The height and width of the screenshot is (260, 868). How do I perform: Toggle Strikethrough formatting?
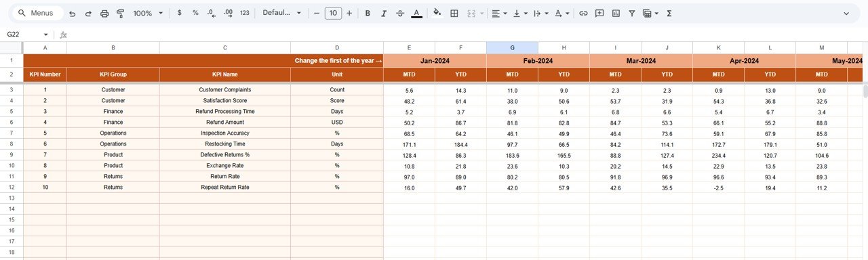pyautogui.click(x=400, y=13)
